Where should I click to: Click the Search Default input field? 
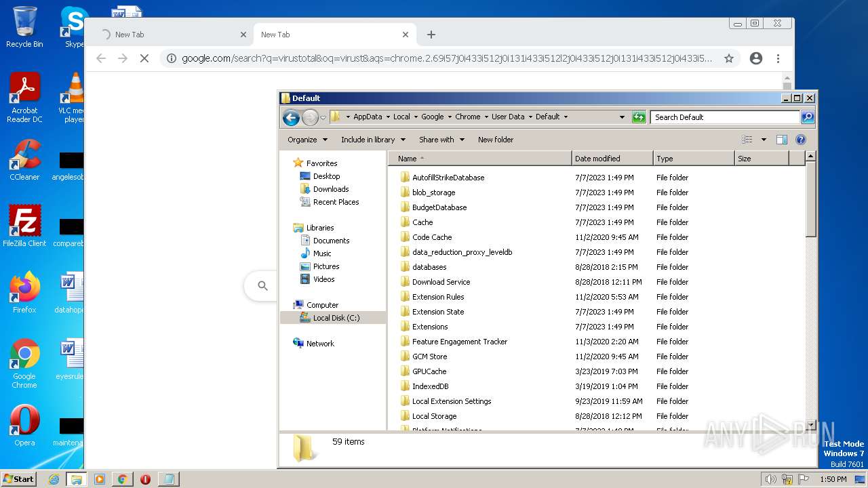[x=726, y=117]
